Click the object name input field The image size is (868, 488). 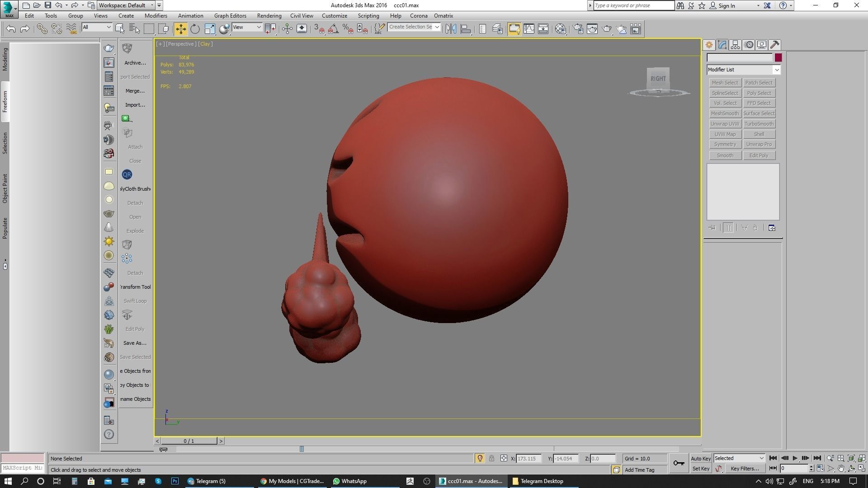click(740, 57)
